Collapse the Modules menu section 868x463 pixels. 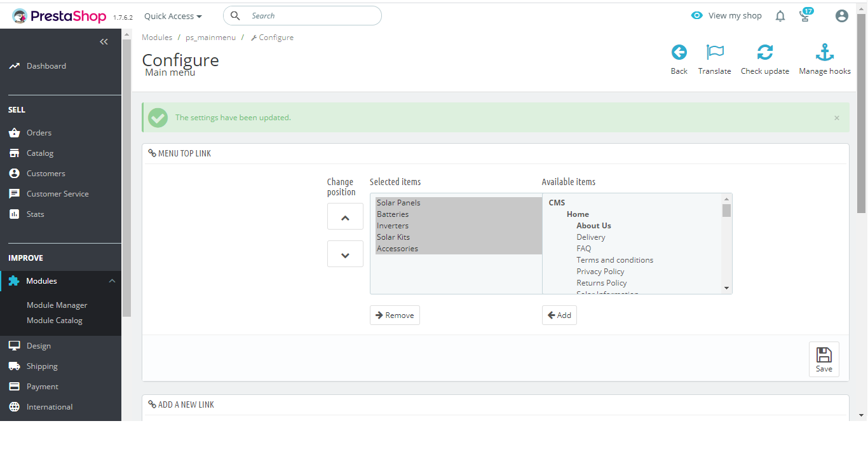112,281
